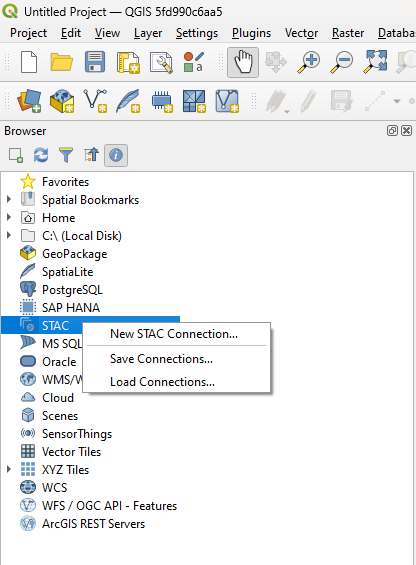Open New Print Layout icon

128,62
